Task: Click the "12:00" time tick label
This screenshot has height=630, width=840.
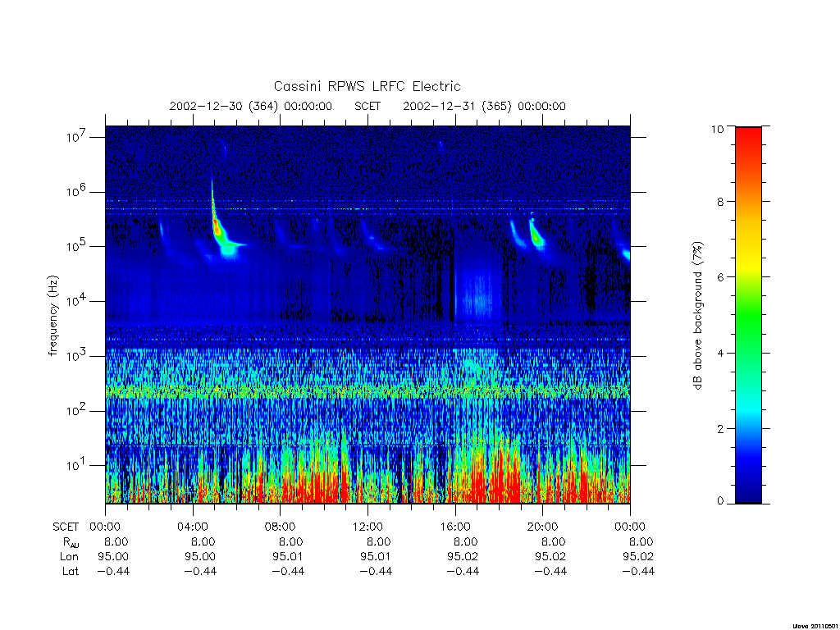Action: [367, 527]
